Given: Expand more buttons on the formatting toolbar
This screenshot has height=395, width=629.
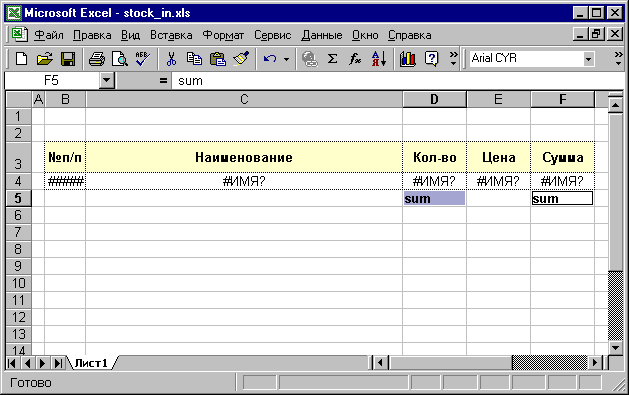Looking at the screenshot, I should pos(619,59).
